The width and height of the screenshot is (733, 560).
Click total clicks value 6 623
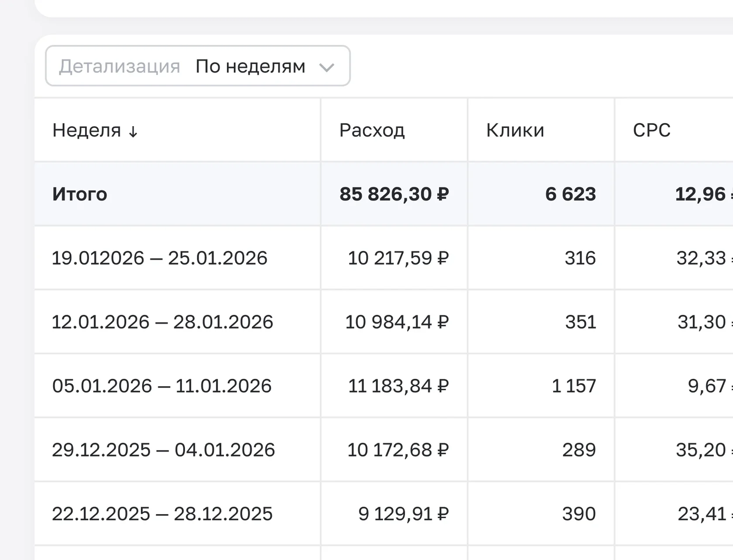570,194
